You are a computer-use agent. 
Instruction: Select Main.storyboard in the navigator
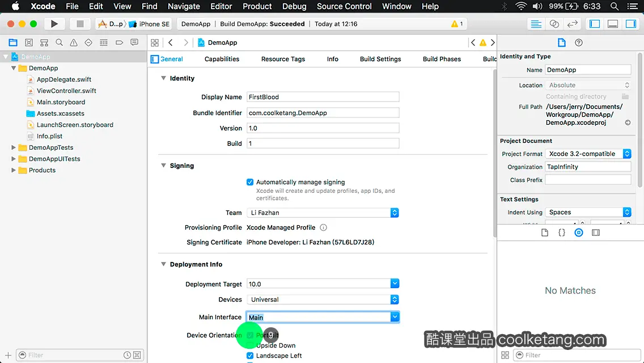(x=61, y=102)
